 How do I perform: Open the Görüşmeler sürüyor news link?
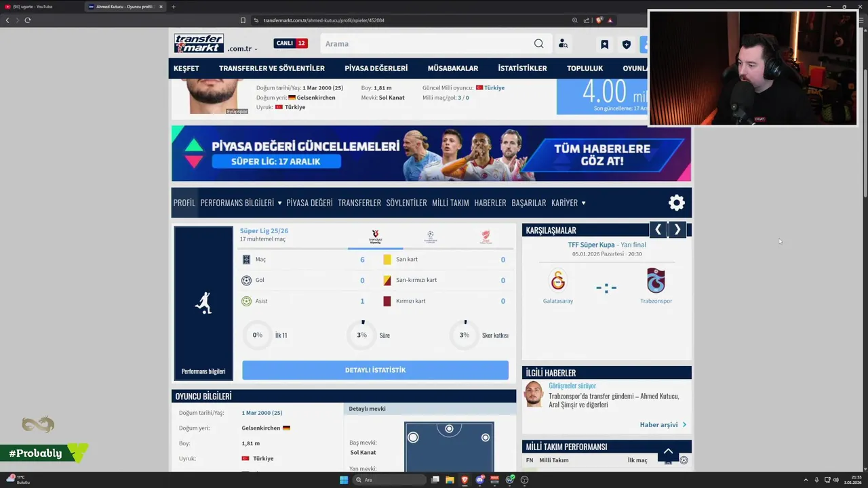coord(572,386)
